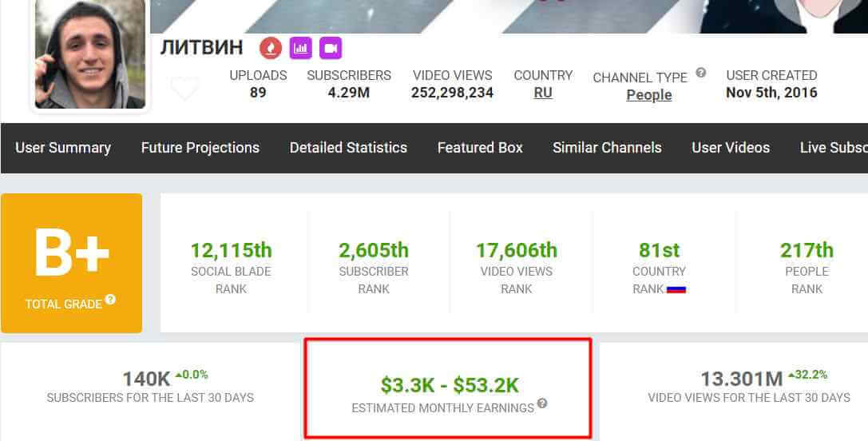This screenshot has width=868, height=441.
Task: Click the $3.3K - $53.2K earnings estimate
Action: point(450,385)
